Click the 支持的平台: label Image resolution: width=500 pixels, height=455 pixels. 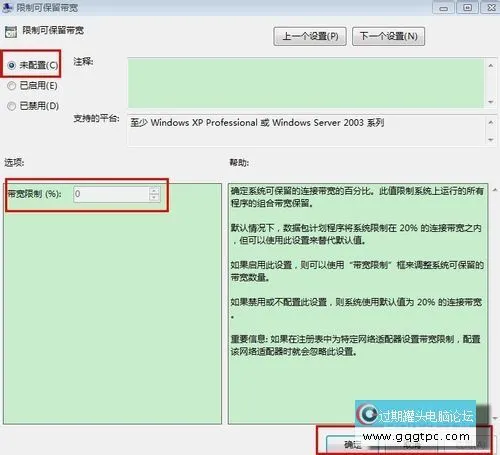tap(96, 118)
